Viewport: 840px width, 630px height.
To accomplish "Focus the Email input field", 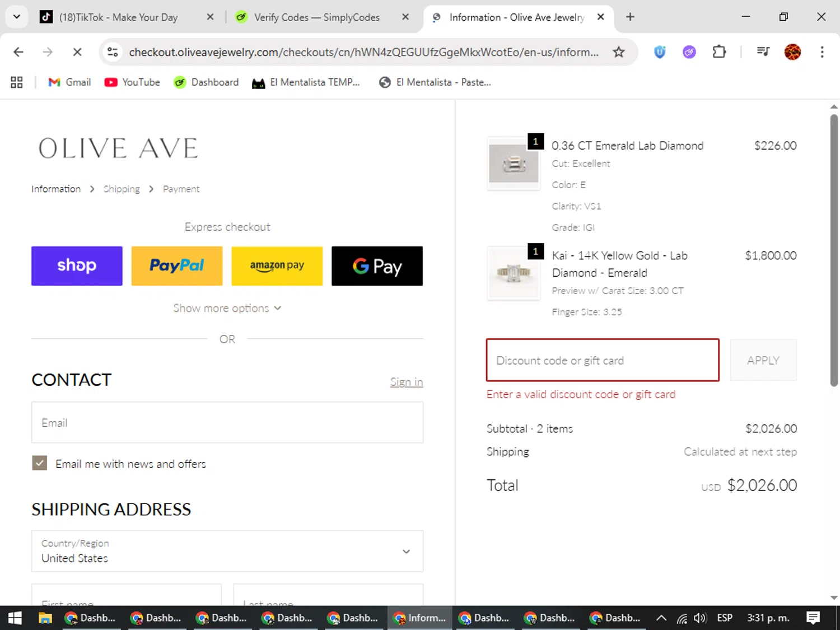I will click(x=227, y=423).
